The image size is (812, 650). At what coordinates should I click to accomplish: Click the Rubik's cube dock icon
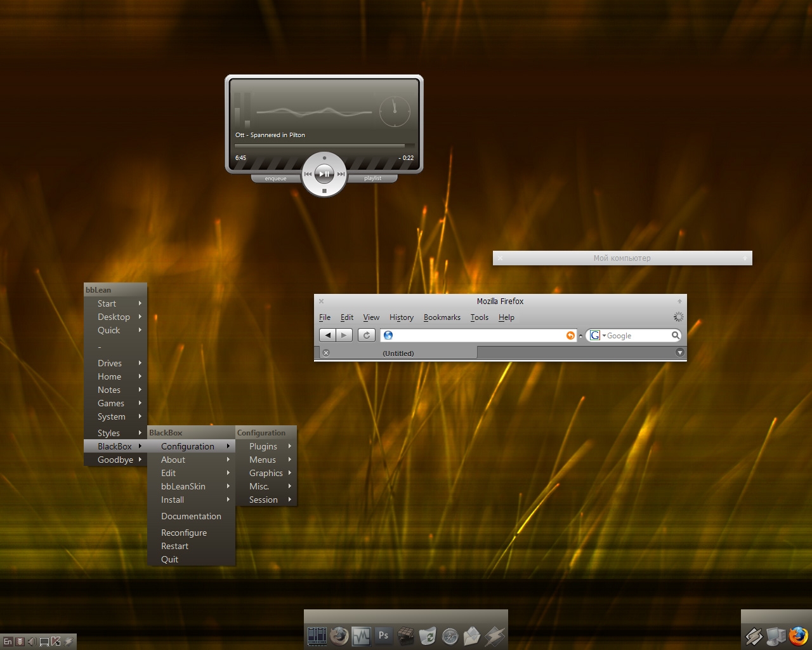405,635
